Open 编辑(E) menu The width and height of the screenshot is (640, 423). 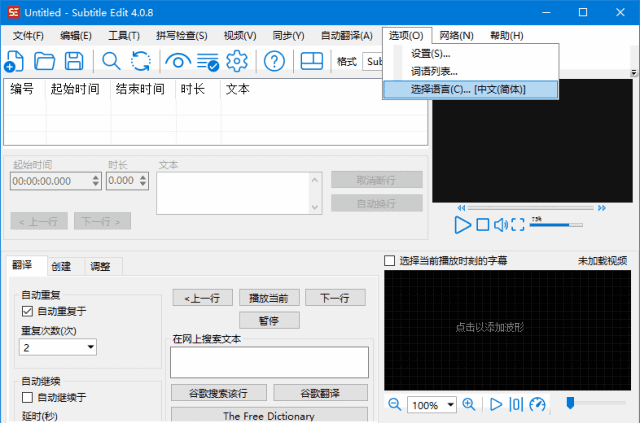coord(76,36)
